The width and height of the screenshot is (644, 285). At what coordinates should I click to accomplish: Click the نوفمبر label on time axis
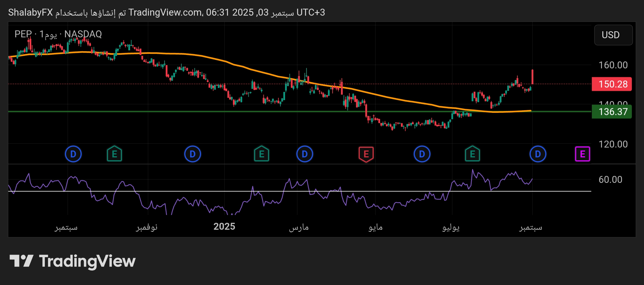pyautogui.click(x=147, y=227)
